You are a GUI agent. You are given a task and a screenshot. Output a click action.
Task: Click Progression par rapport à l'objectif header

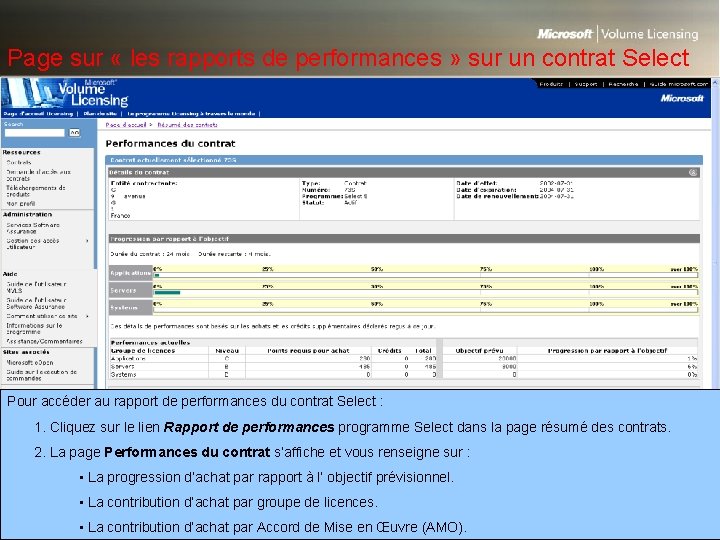pyautogui.click(x=404, y=239)
